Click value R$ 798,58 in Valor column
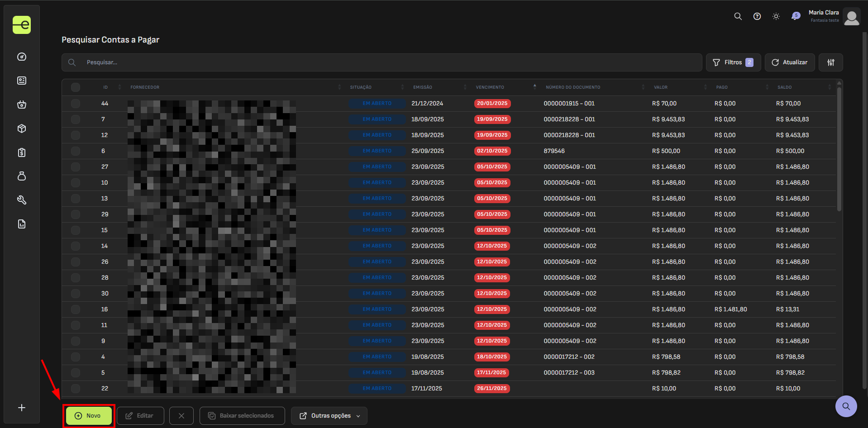The height and width of the screenshot is (428, 868). 666,357
